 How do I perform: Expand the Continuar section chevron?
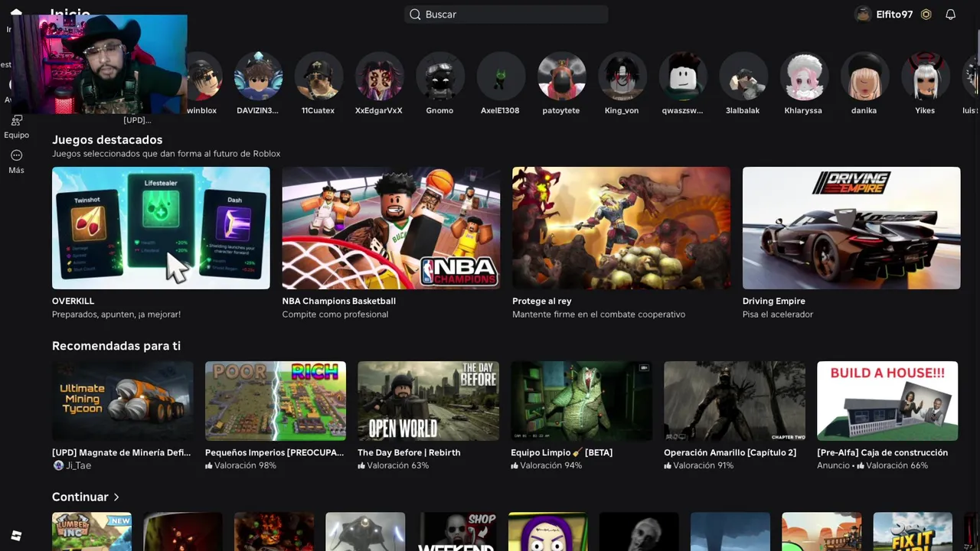[116, 497]
